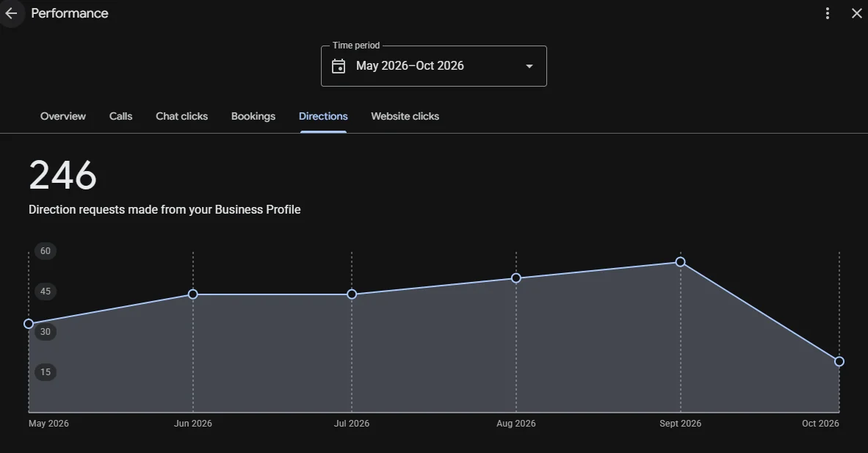Click the 60 y-axis label
The height and width of the screenshot is (453, 868).
pyautogui.click(x=46, y=251)
